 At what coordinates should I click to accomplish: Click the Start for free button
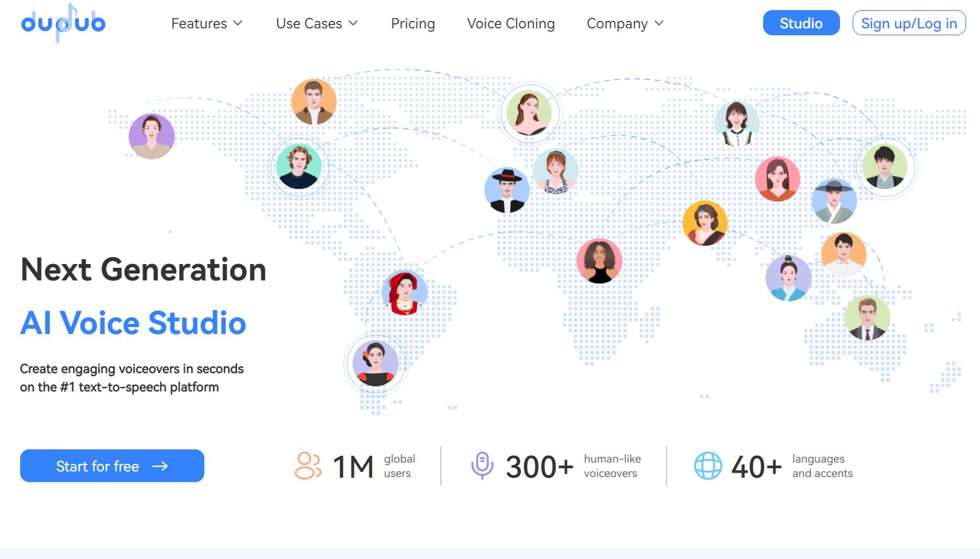tap(112, 466)
